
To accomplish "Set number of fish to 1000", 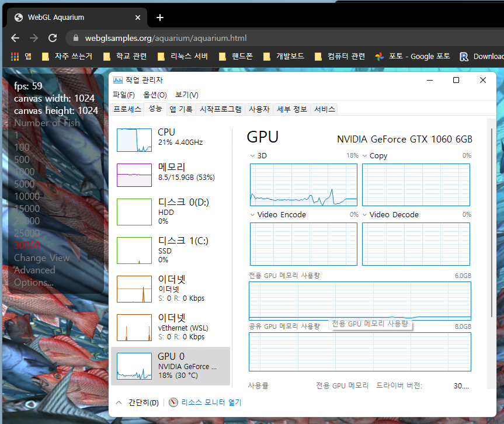I will tap(25, 172).
